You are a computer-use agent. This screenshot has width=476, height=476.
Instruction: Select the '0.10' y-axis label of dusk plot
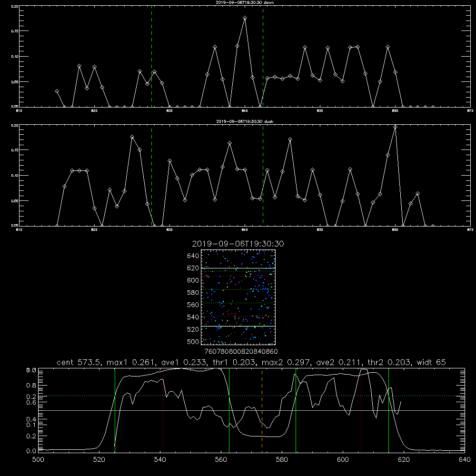(x=15, y=176)
